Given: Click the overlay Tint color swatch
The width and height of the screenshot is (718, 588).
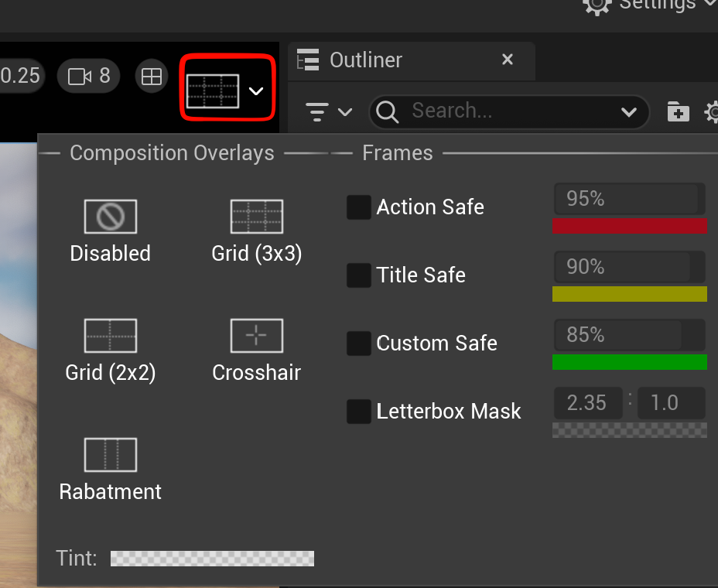Looking at the screenshot, I should (212, 559).
